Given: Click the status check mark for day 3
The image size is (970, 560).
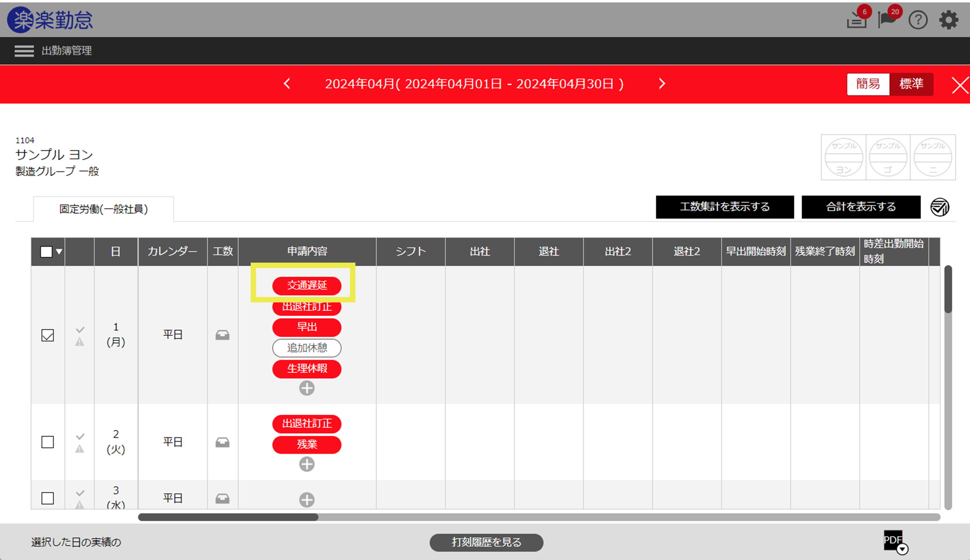Looking at the screenshot, I should [x=80, y=493].
